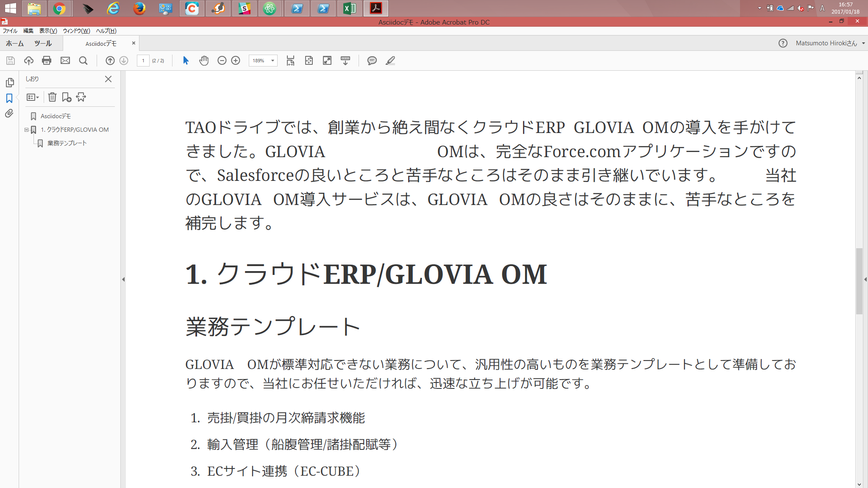Viewport: 868px width, 488px height.
Task: Open the Print dialog
Action: (x=47, y=61)
